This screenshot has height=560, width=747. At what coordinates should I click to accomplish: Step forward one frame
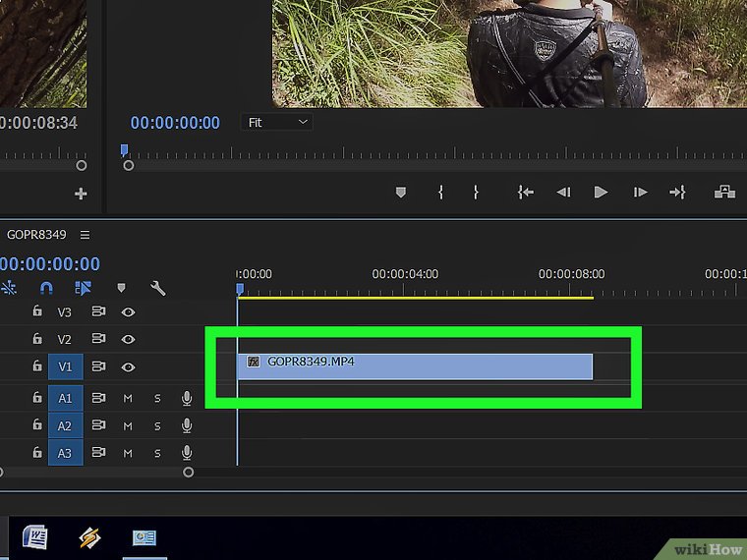(640, 193)
